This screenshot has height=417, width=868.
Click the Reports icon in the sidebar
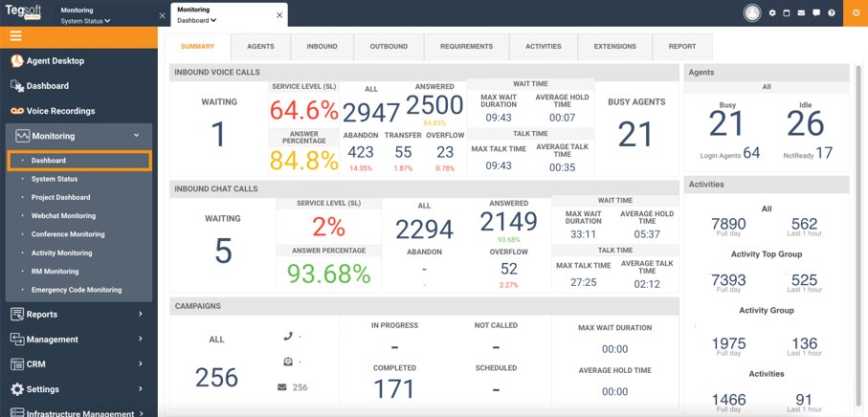(17, 314)
